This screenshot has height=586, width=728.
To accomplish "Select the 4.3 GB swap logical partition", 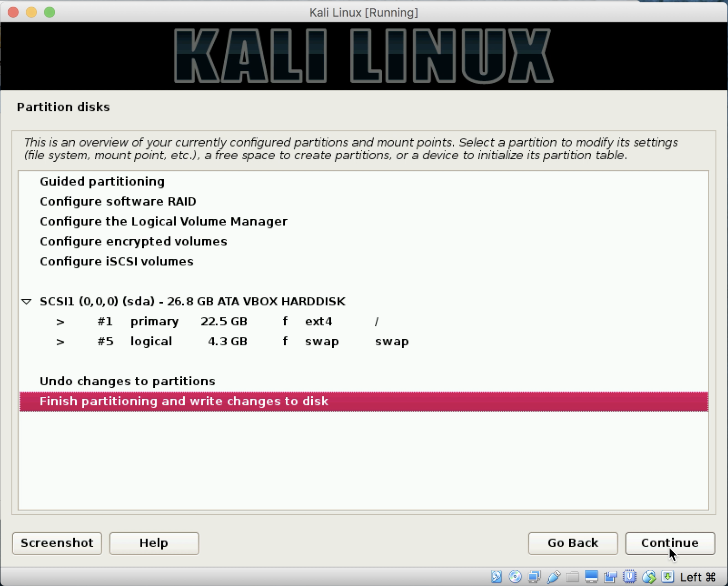I will tap(364, 342).
